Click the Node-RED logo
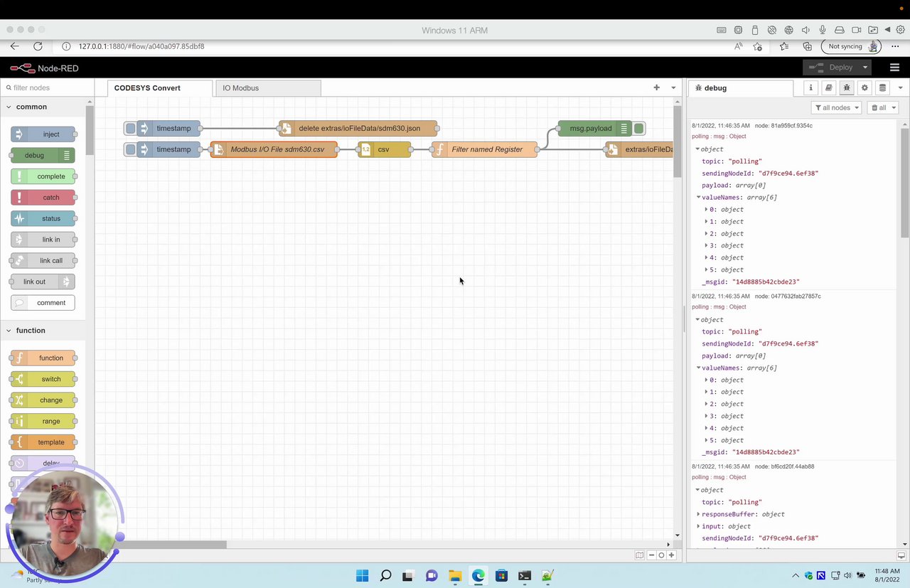The height and width of the screenshot is (588, 910). 44,68
